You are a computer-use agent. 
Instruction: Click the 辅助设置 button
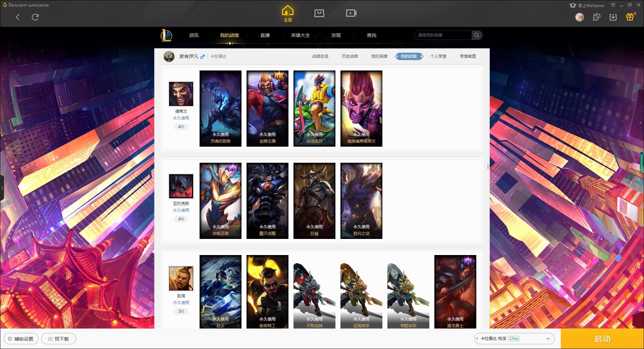coord(21,339)
